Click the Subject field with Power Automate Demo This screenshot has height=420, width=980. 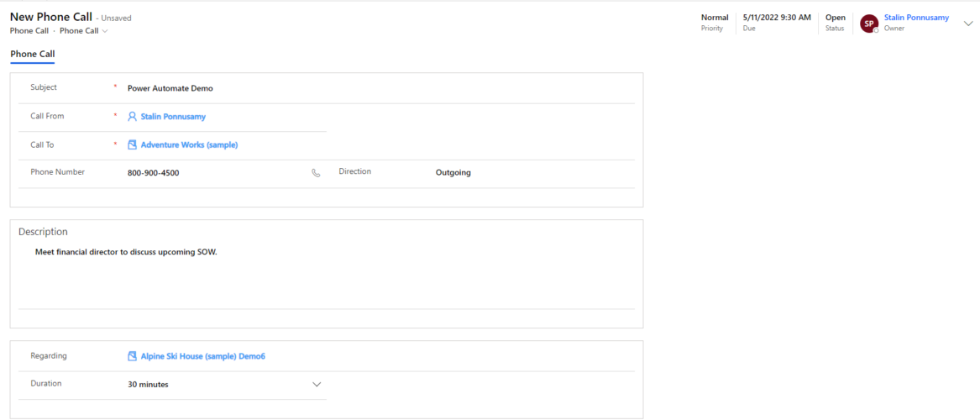click(x=380, y=88)
